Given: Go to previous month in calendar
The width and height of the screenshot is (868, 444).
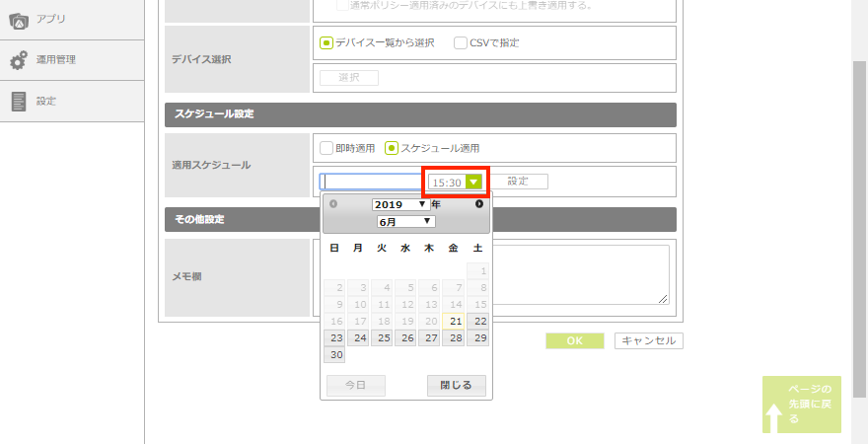Looking at the screenshot, I should [x=333, y=204].
